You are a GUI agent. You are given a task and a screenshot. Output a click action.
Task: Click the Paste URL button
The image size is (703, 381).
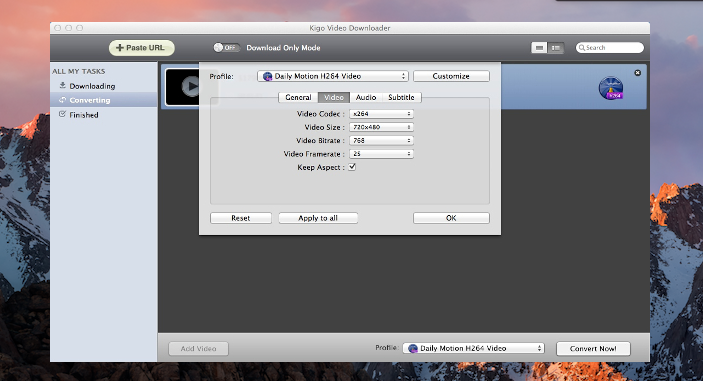[141, 48]
